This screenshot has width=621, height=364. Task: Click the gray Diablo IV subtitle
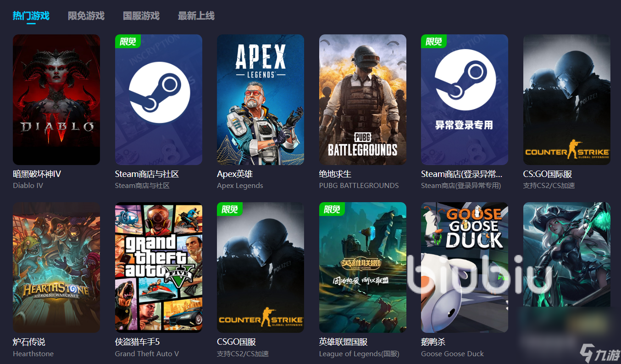(28, 186)
